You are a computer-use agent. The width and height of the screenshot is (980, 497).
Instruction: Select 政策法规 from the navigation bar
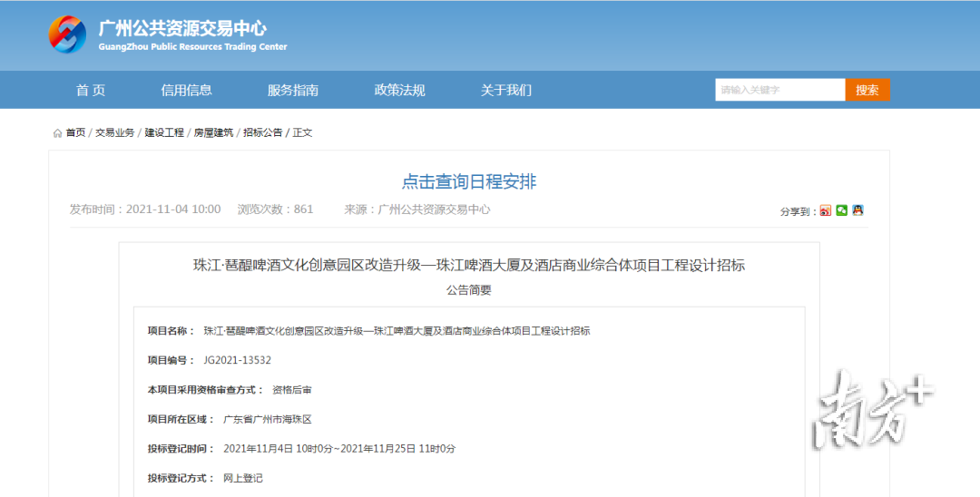point(399,90)
